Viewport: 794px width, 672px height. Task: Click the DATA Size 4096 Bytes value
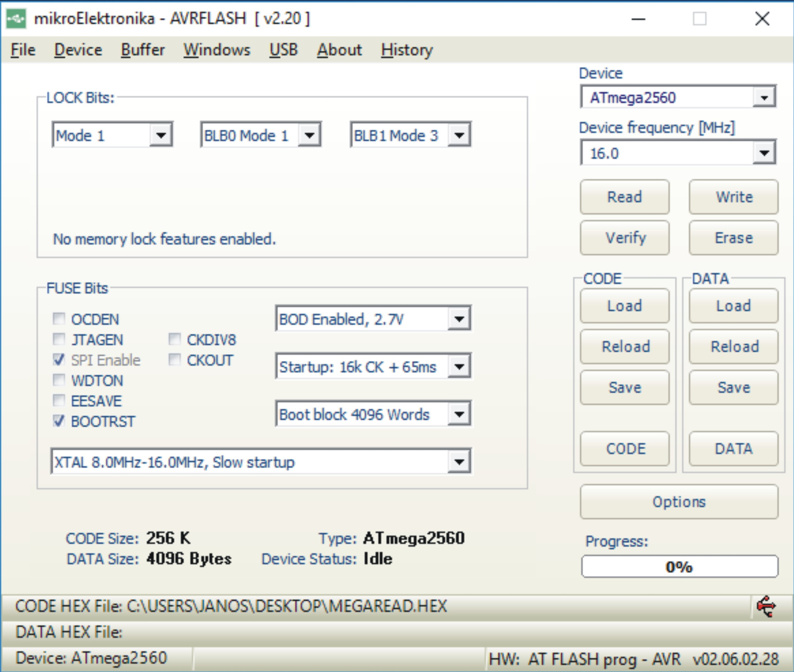pos(189,559)
